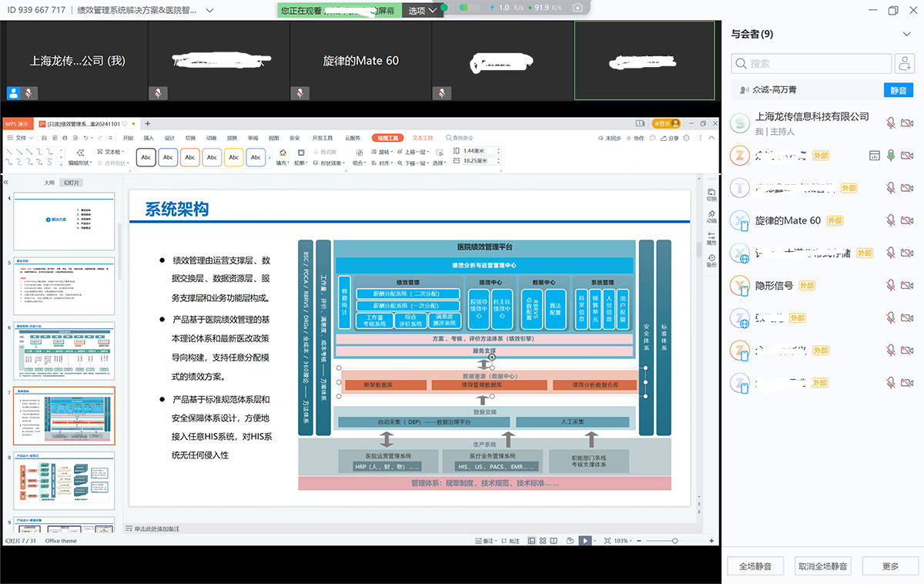924x584 pixels.
Task: Click the invite participant icon beside search
Action: 904,64
